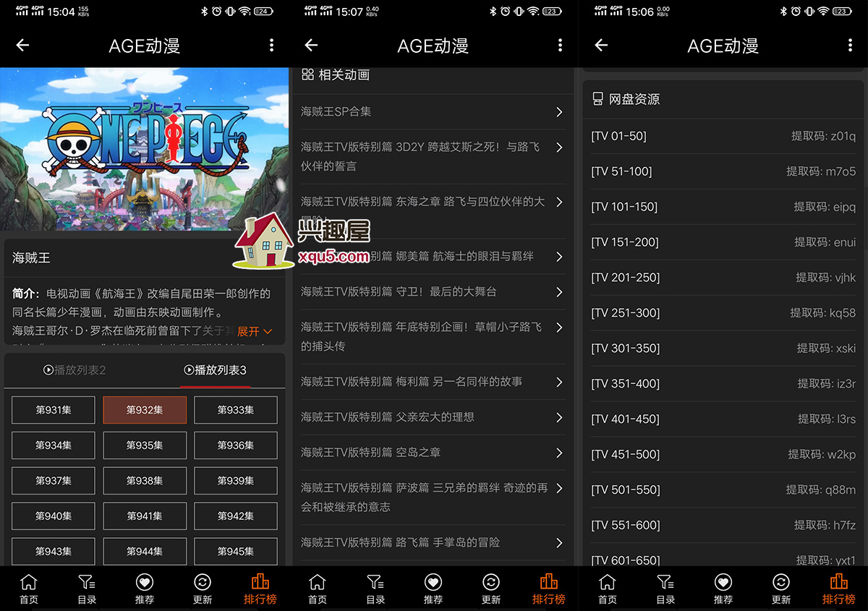Open 娜美篇 special row chevron
The height and width of the screenshot is (611, 868).
coord(559,257)
